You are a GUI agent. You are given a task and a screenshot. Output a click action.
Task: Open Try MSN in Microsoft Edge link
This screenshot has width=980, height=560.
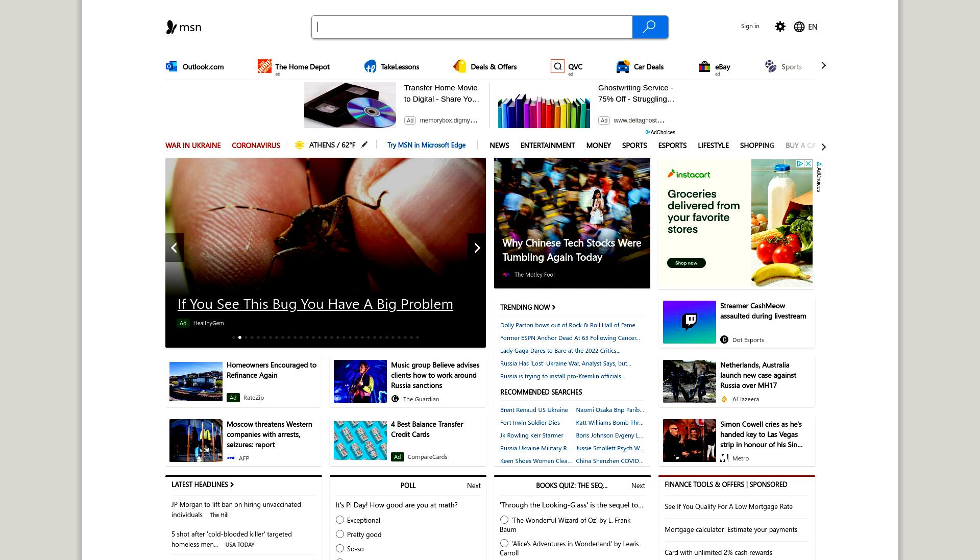[x=426, y=145]
